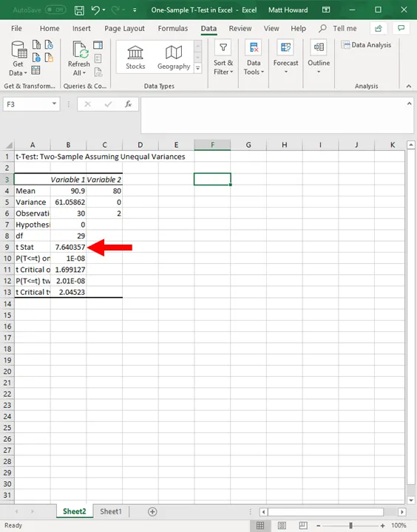Click the Select All corner triangle
The image size is (417, 532).
tap(9, 146)
